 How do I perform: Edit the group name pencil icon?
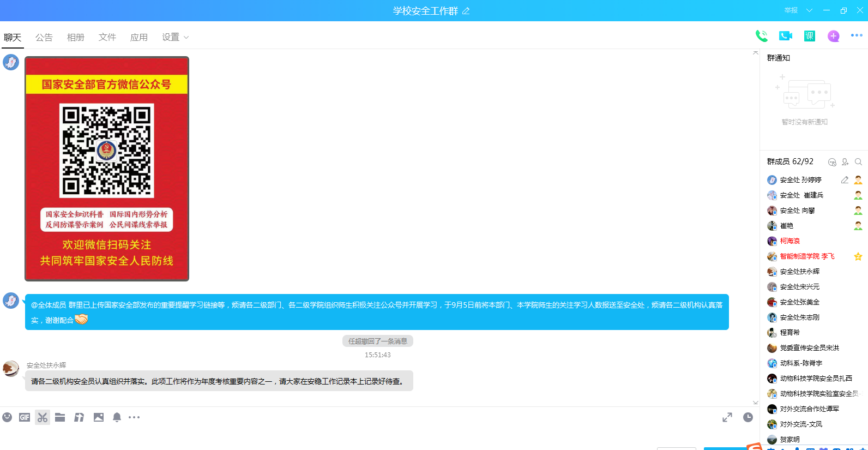tap(466, 11)
